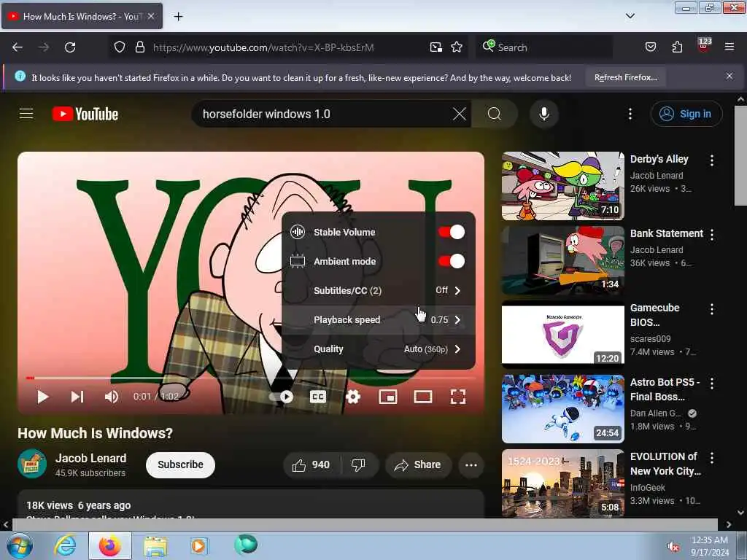
Task: Open Firefox picture-in-picture address bar icon
Action: pos(436,47)
